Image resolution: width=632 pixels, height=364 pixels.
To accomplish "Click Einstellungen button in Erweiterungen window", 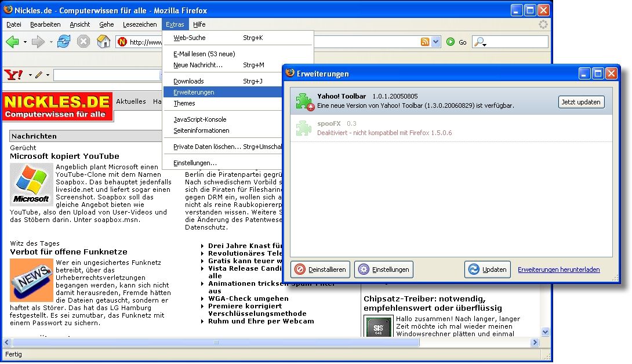I will coord(384,270).
